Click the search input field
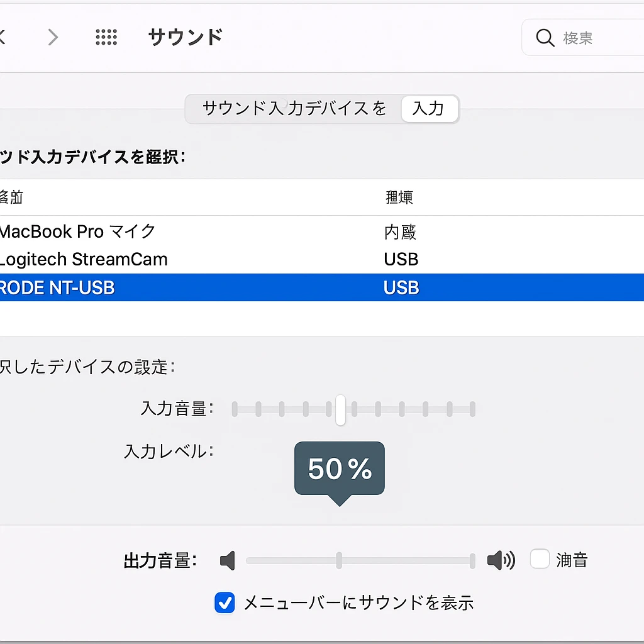 [597, 38]
